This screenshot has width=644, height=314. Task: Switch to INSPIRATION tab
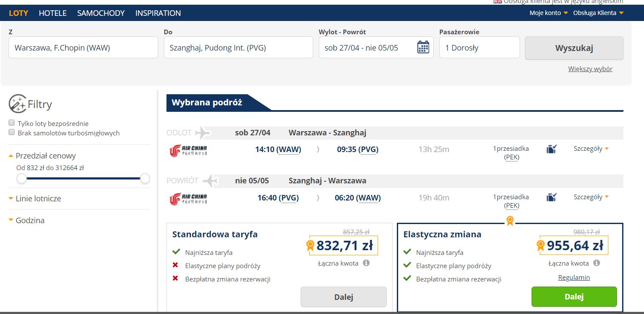158,13
